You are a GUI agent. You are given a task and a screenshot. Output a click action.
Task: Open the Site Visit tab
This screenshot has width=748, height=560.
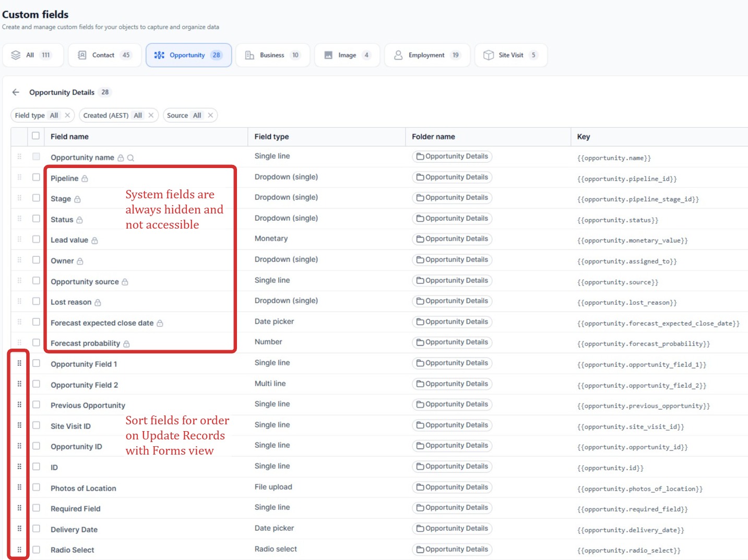pyautogui.click(x=511, y=55)
